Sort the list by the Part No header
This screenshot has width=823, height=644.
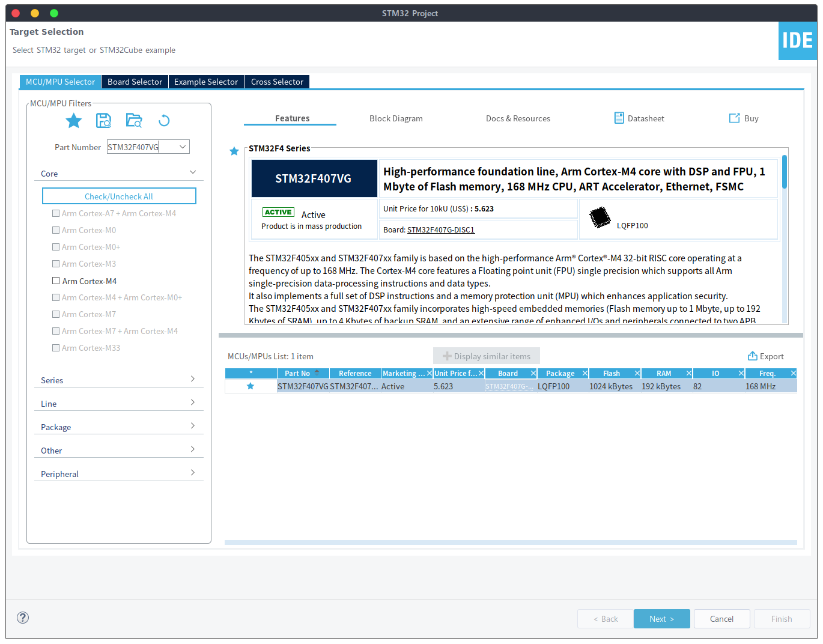pos(302,373)
